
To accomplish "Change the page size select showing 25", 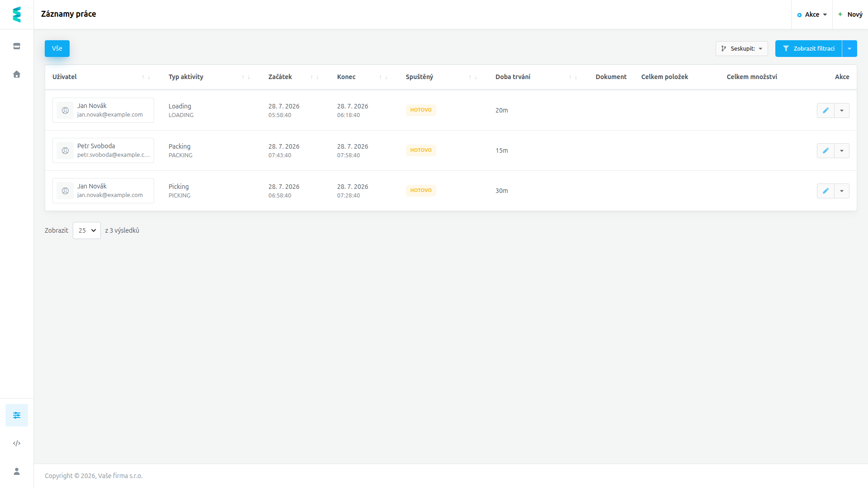I will (87, 230).
